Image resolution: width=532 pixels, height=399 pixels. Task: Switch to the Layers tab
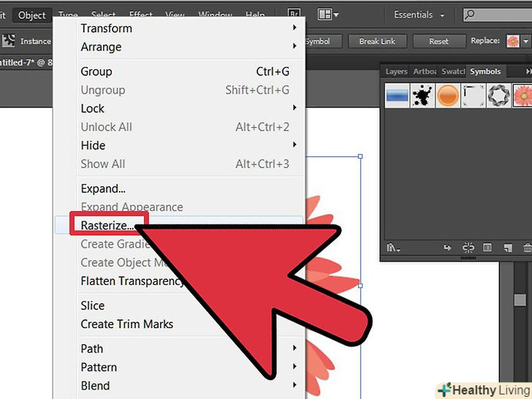pos(396,72)
